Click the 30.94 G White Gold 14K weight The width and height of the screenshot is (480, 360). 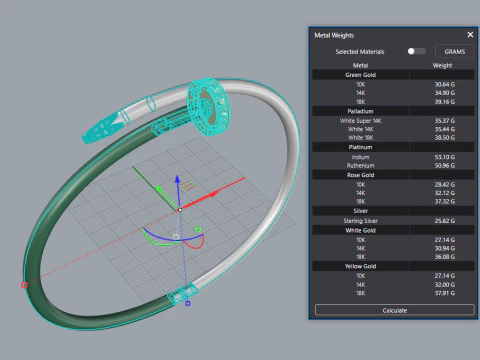[445, 248]
